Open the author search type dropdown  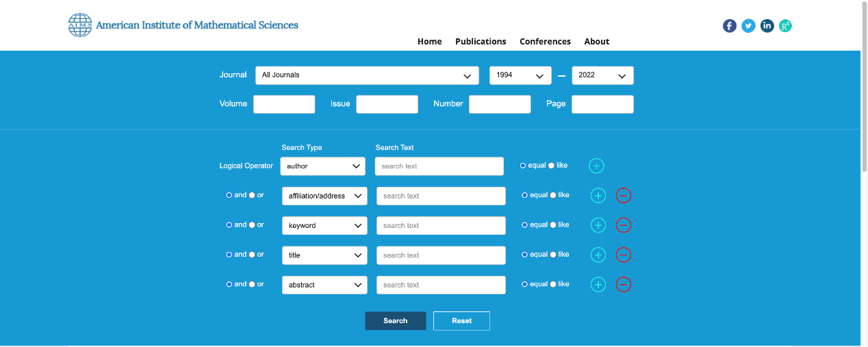[x=323, y=166]
